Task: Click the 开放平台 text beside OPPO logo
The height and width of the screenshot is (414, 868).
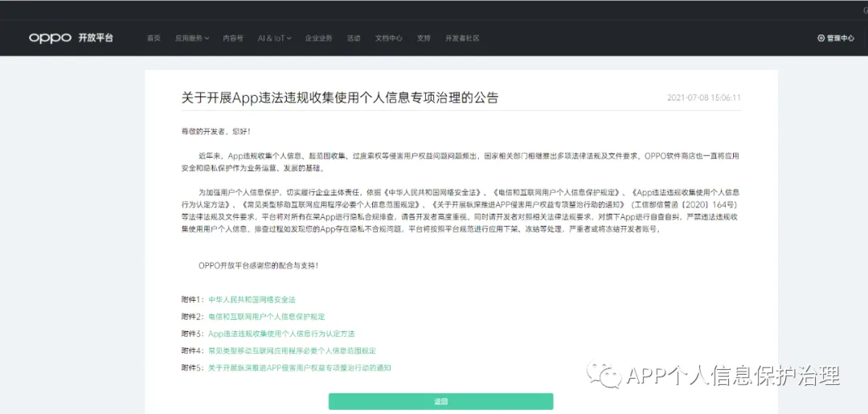Action: pos(96,39)
